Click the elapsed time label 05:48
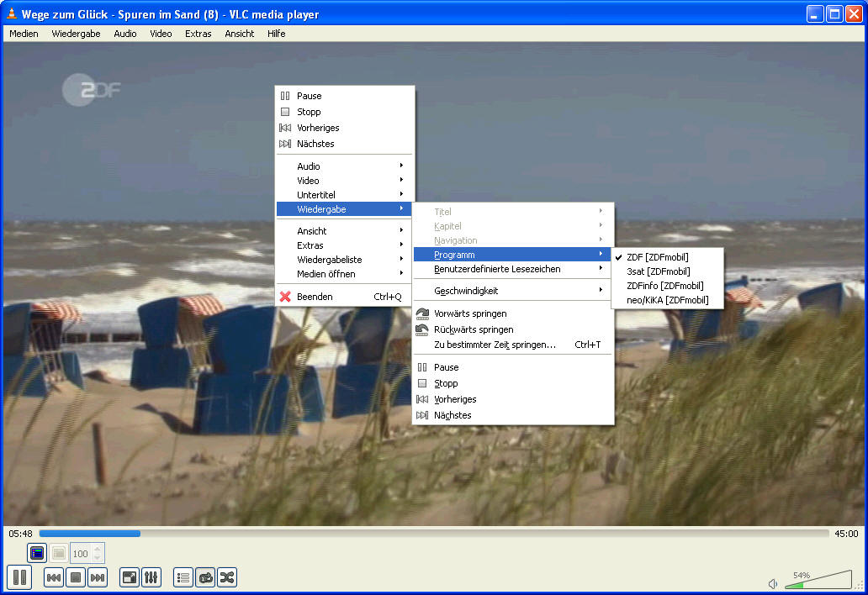 [20, 534]
